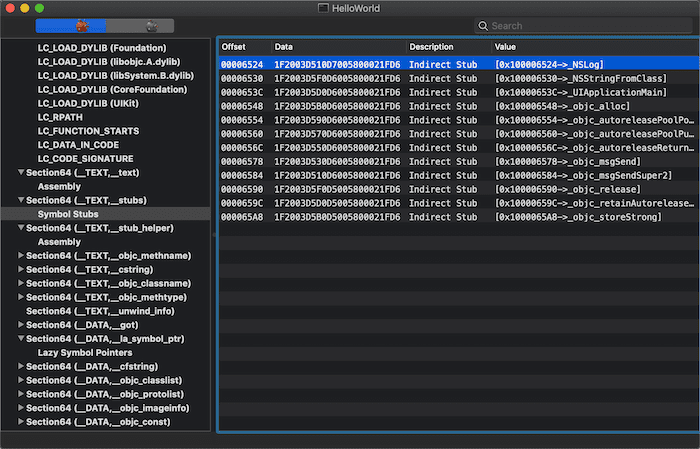Open Assembly under __TEXT,__text section

tap(59, 186)
